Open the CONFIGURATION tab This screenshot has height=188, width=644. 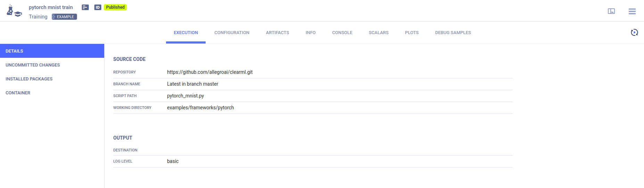pyautogui.click(x=232, y=33)
